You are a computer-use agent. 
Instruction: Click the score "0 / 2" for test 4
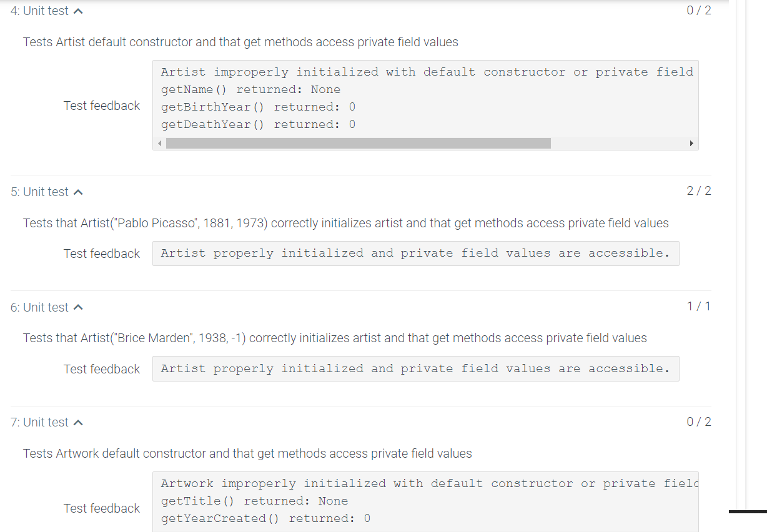point(698,9)
